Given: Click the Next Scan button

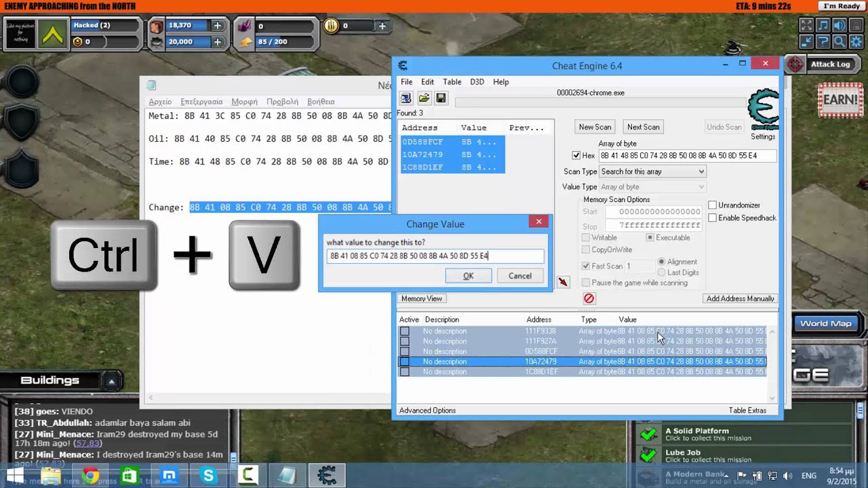Looking at the screenshot, I should (643, 127).
